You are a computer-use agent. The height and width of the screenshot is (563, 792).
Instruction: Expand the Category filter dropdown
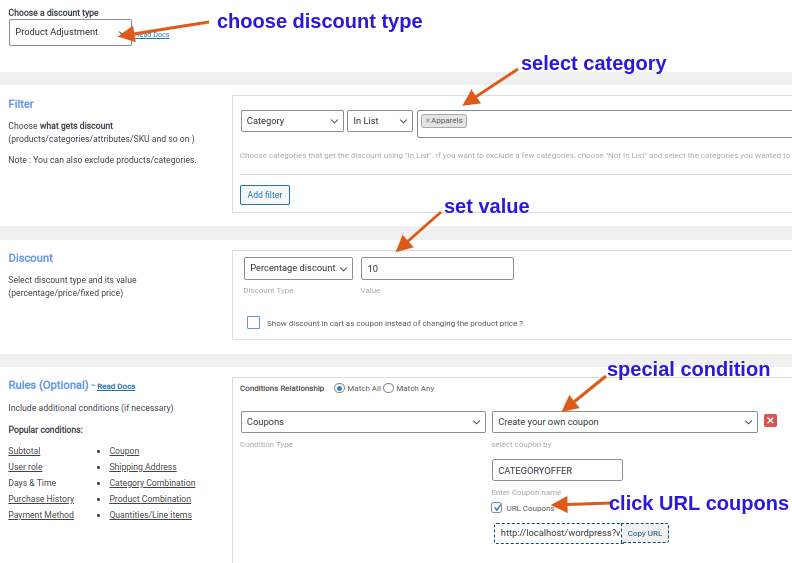292,121
